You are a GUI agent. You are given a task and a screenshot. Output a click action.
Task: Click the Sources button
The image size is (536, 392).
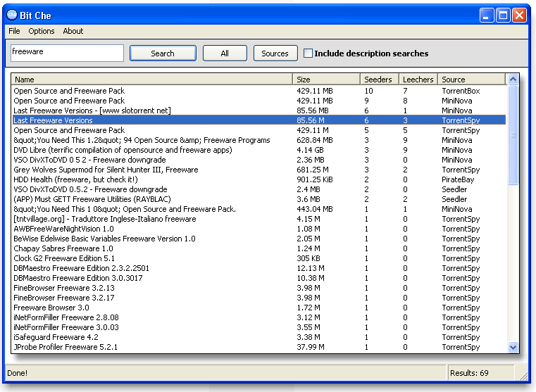coord(275,53)
